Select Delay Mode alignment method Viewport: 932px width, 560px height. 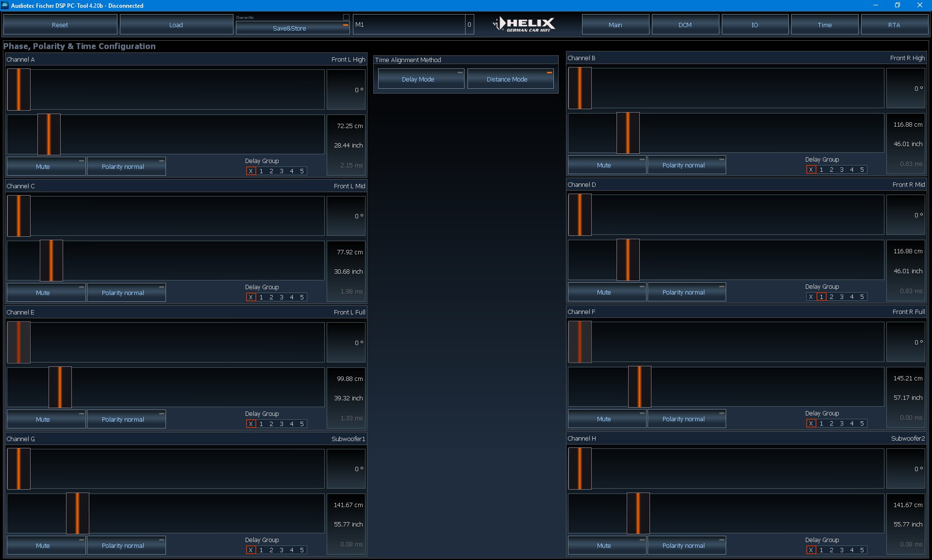coord(420,79)
